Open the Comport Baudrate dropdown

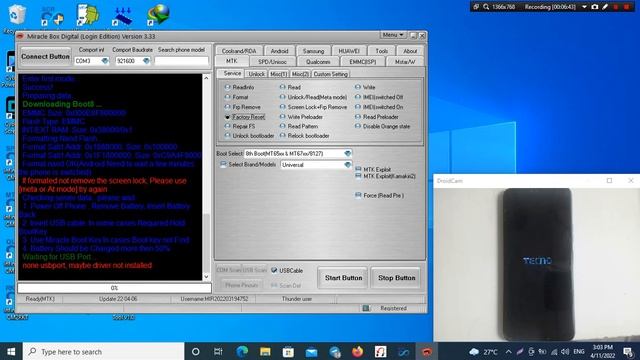click(146, 61)
